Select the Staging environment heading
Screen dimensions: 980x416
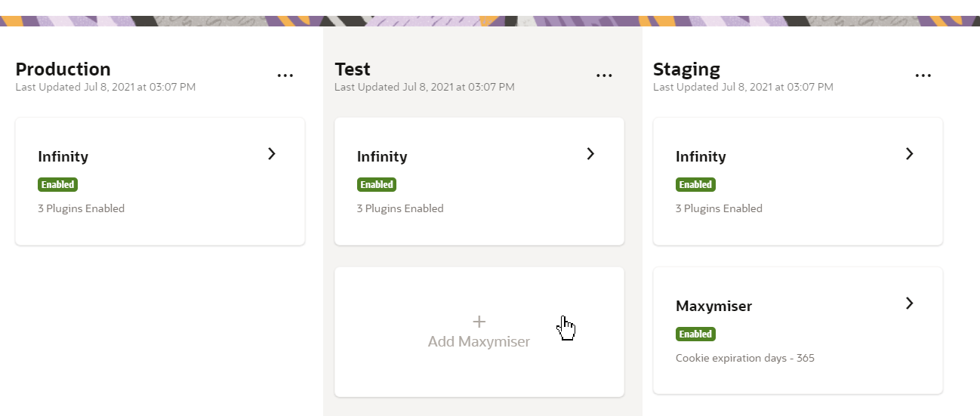tap(686, 69)
